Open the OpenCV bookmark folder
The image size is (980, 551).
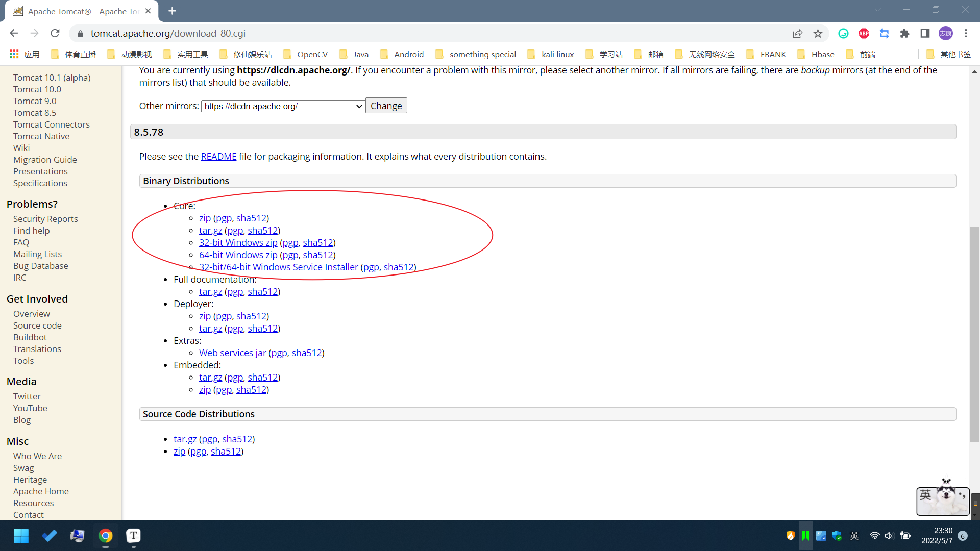pos(305,54)
